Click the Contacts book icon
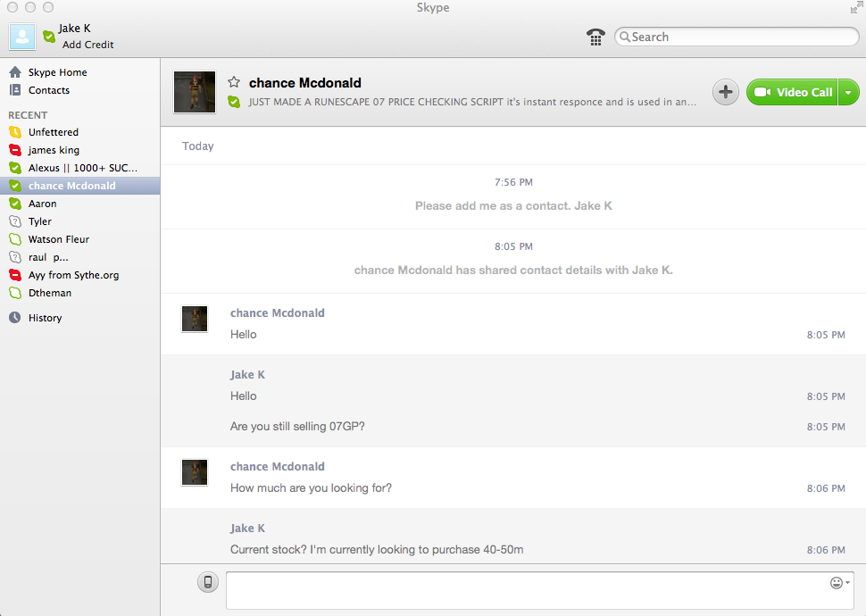This screenshot has height=616, width=866. coord(15,89)
